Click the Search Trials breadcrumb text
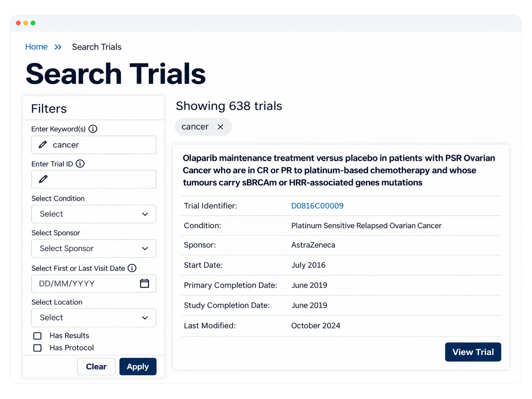 point(97,47)
